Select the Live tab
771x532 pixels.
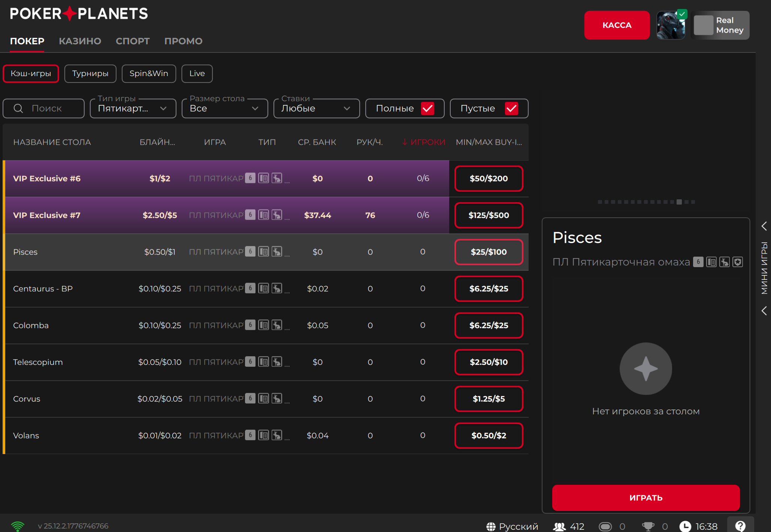coord(197,73)
